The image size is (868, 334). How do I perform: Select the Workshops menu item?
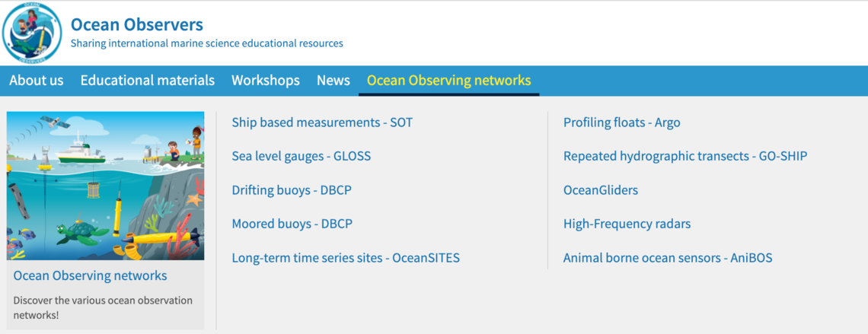point(266,80)
